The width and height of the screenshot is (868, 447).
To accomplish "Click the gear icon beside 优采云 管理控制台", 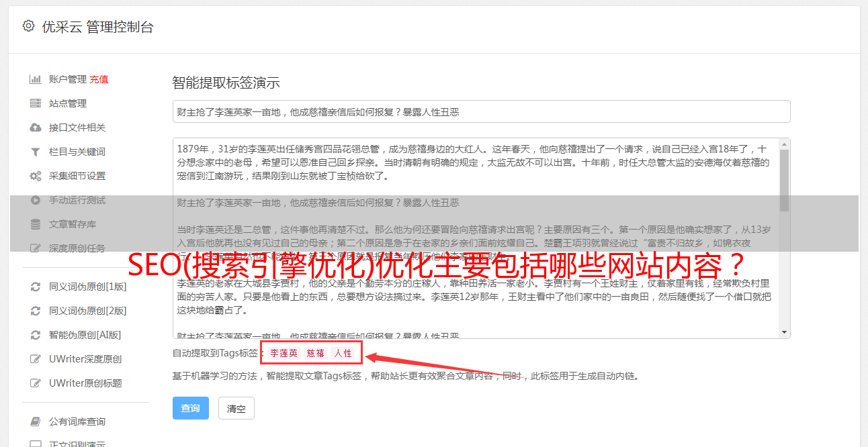I will [x=28, y=26].
